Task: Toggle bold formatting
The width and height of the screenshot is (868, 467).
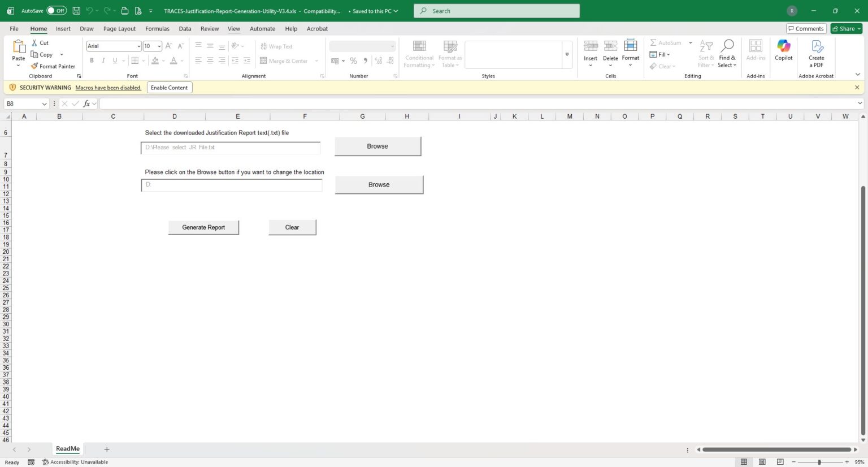Action: 91,60
